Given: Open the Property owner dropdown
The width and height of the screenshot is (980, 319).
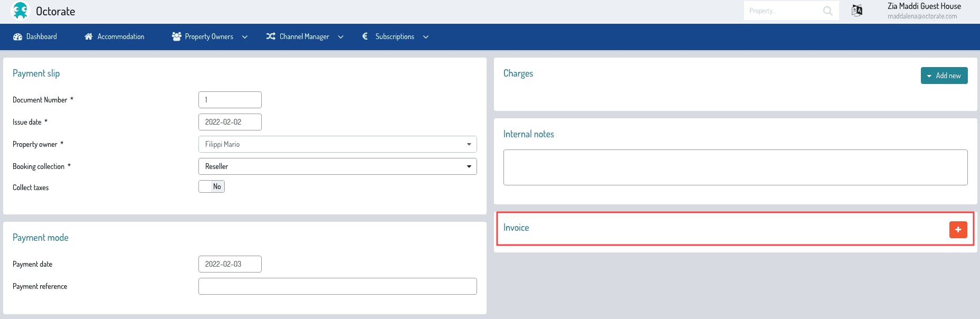Looking at the screenshot, I should [337, 144].
